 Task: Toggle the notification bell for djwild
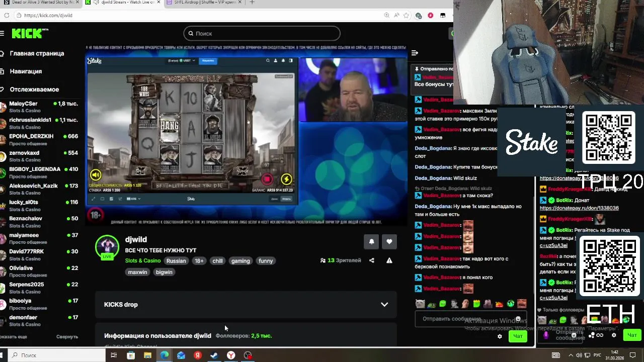point(371,241)
